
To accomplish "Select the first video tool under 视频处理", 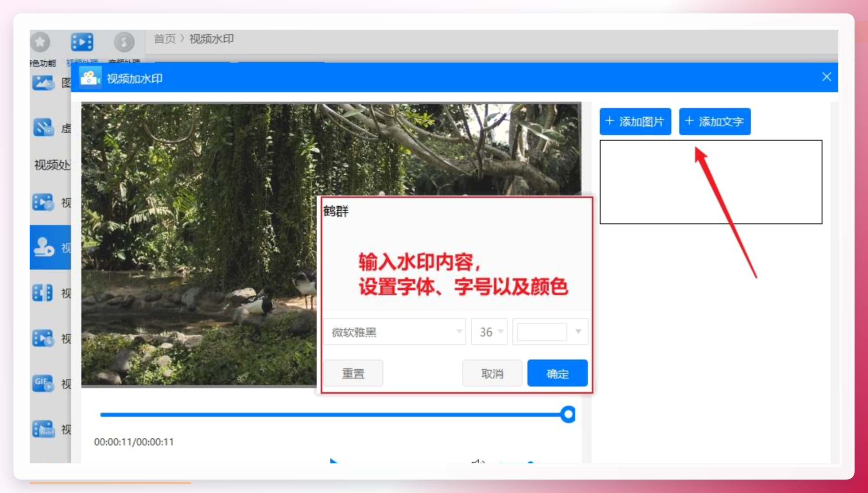I will click(43, 202).
